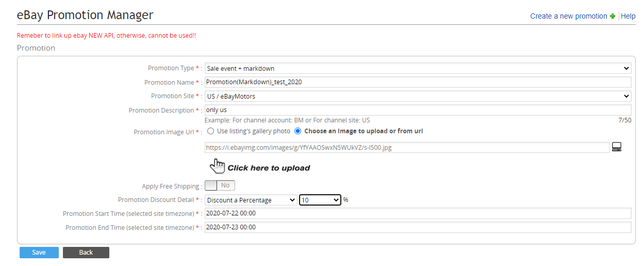Click the image URL input field
This screenshot has height=266, width=644.
407,148
